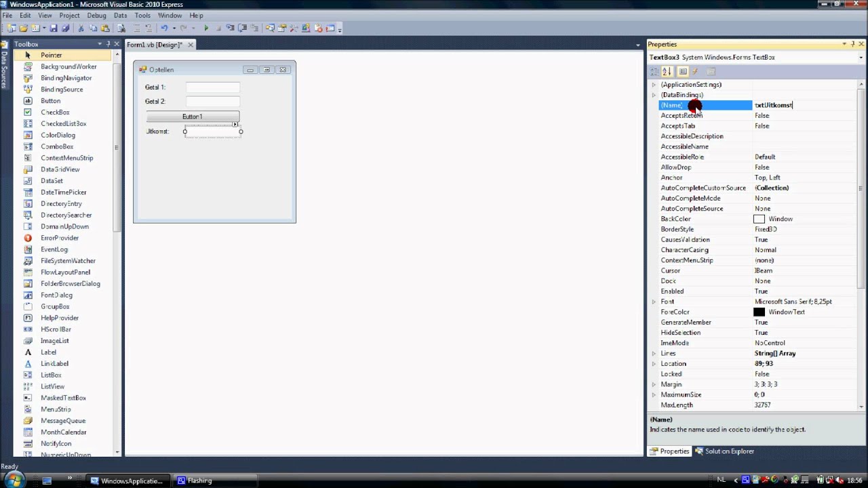The image size is (868, 488).
Task: Click the Step Into toolbar icon
Action: [x=230, y=28]
